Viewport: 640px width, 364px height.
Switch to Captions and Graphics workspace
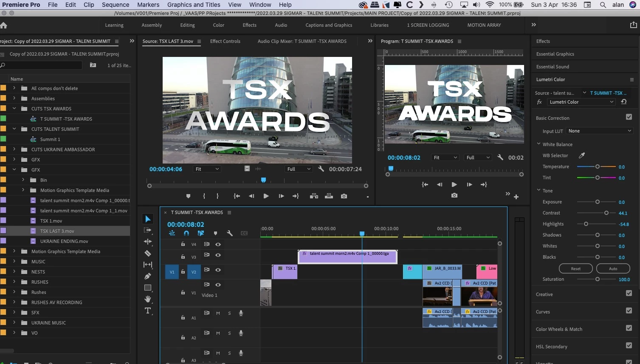click(x=329, y=25)
